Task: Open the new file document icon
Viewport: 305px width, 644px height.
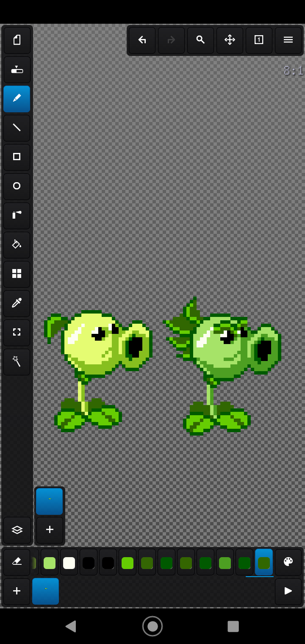Action: pos(17,40)
